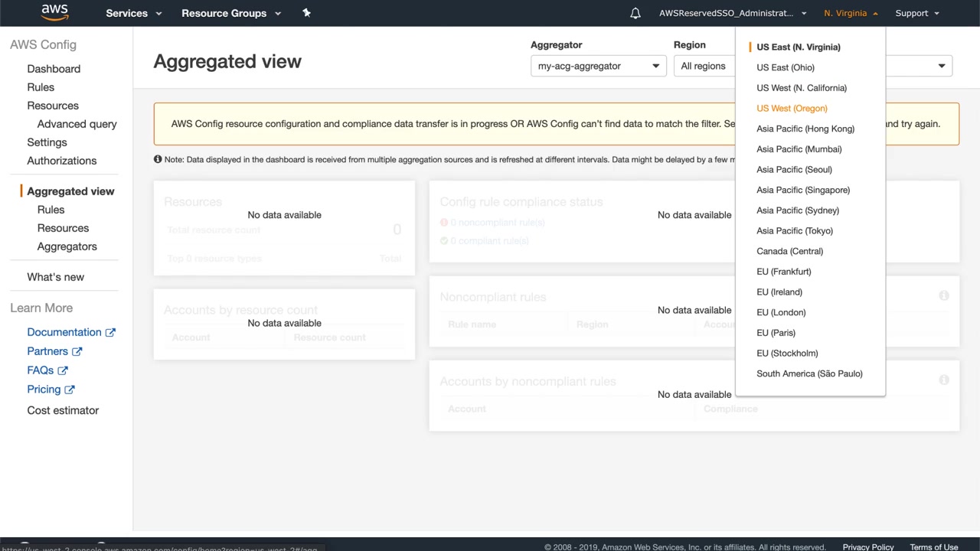Click the FAQs external link icon
Image resolution: width=980 pixels, height=551 pixels.
point(63,370)
